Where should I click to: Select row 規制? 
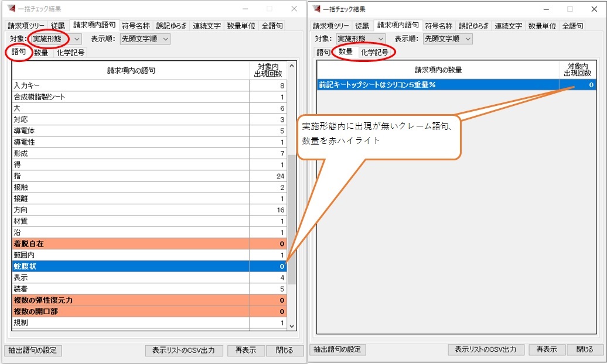[149, 322]
